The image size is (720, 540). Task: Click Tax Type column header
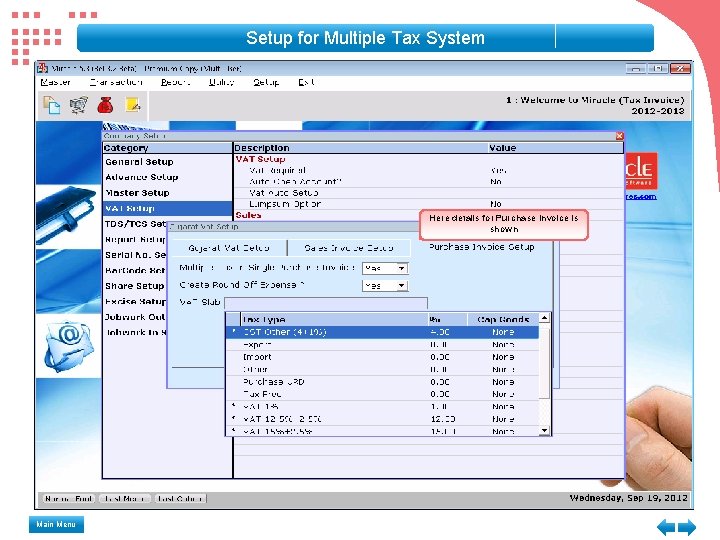pyautogui.click(x=334, y=319)
